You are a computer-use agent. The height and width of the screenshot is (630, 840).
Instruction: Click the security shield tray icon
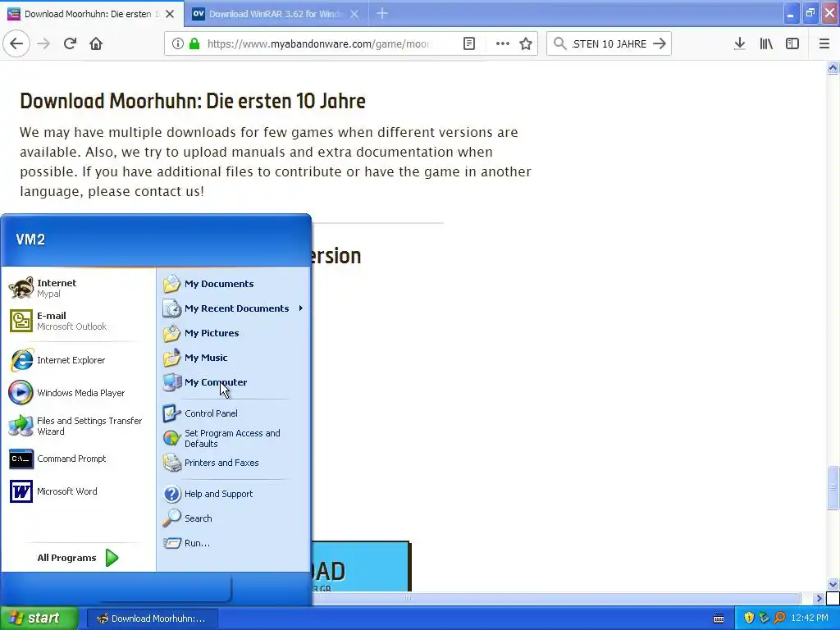(x=749, y=619)
